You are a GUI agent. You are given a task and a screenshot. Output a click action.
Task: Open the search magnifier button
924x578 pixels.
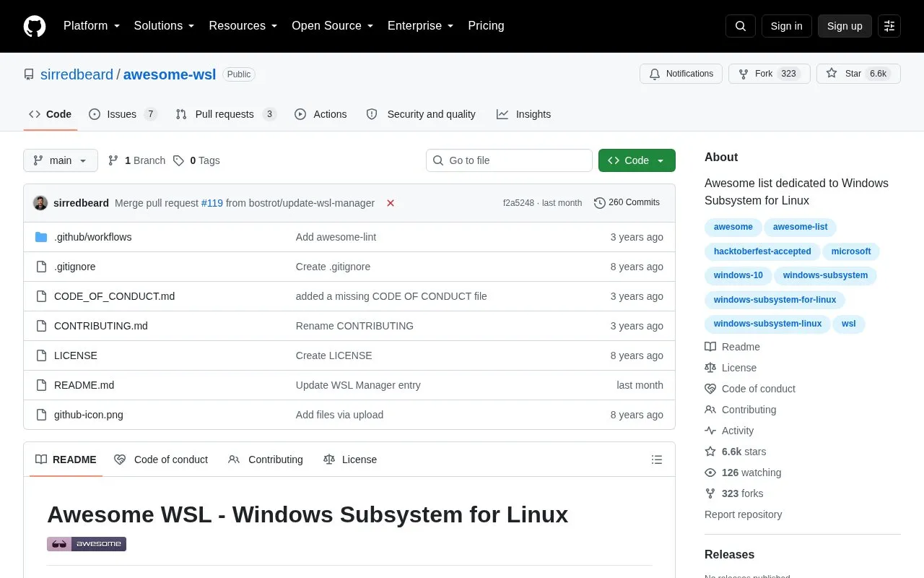pos(741,26)
